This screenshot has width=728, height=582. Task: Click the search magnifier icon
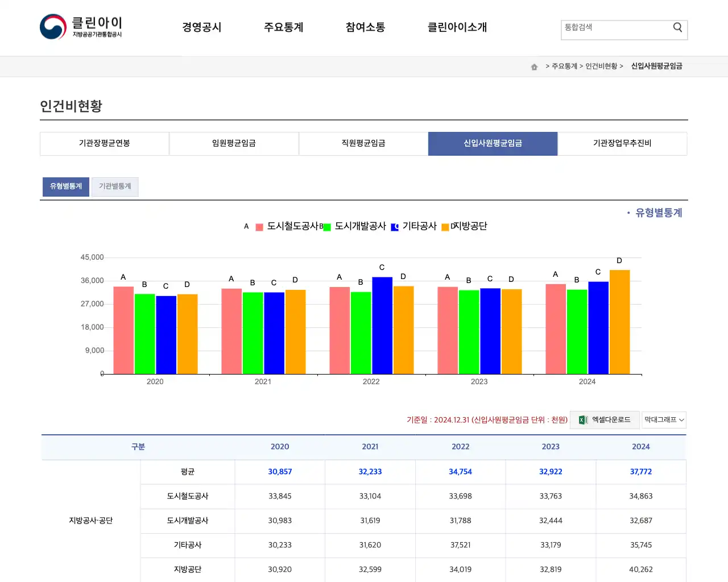(677, 27)
